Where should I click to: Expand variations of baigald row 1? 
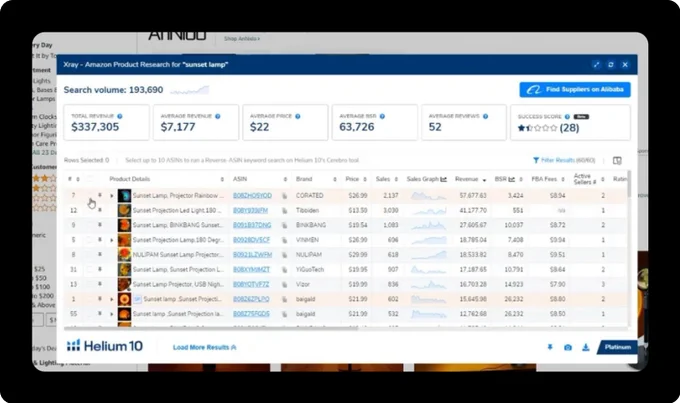(111, 299)
